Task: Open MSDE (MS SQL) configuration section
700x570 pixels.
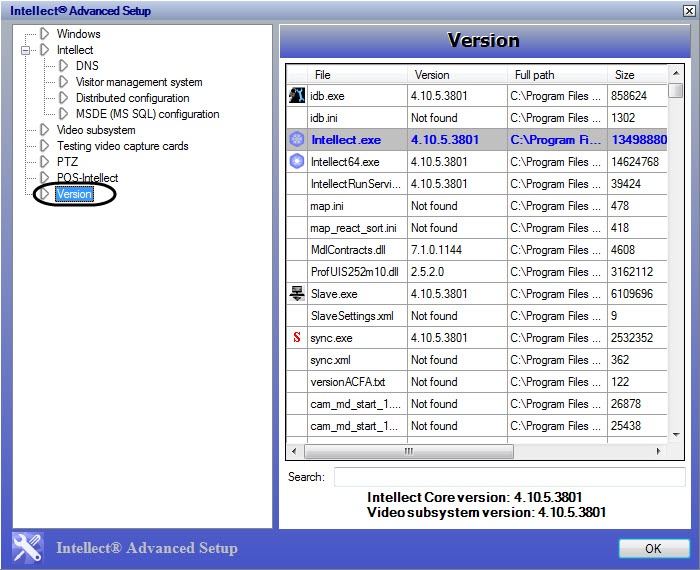Action: pyautogui.click(x=147, y=114)
